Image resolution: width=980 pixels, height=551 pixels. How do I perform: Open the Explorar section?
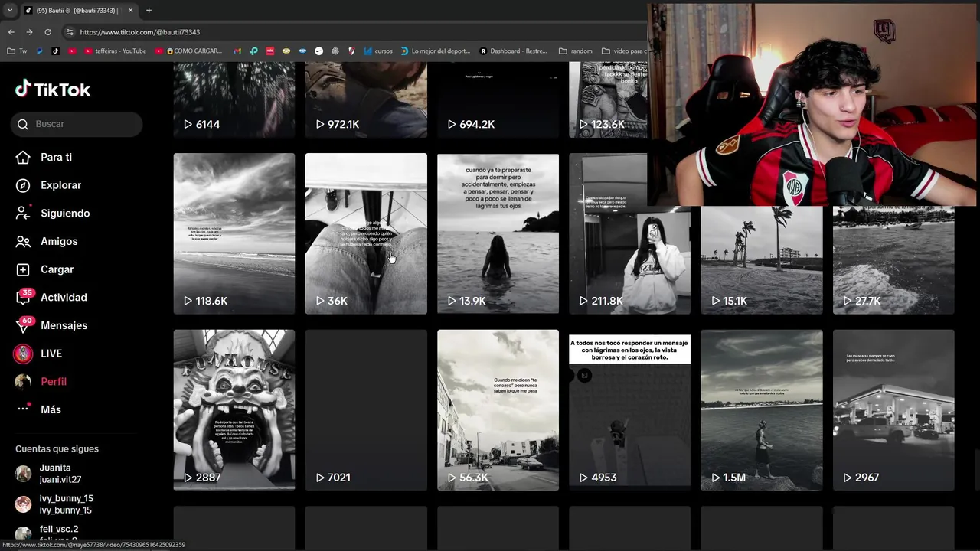tap(60, 185)
